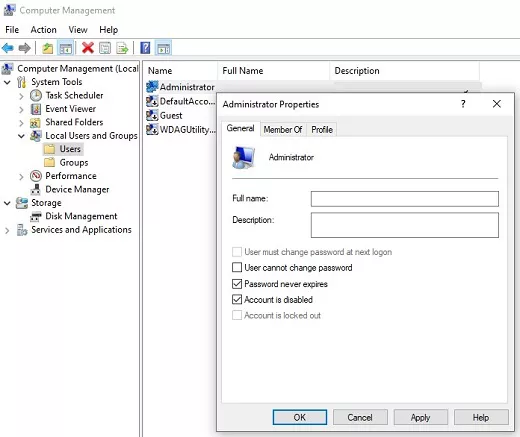Click the Cancel button
Viewport: 520px width, 437px height.
[360, 417]
